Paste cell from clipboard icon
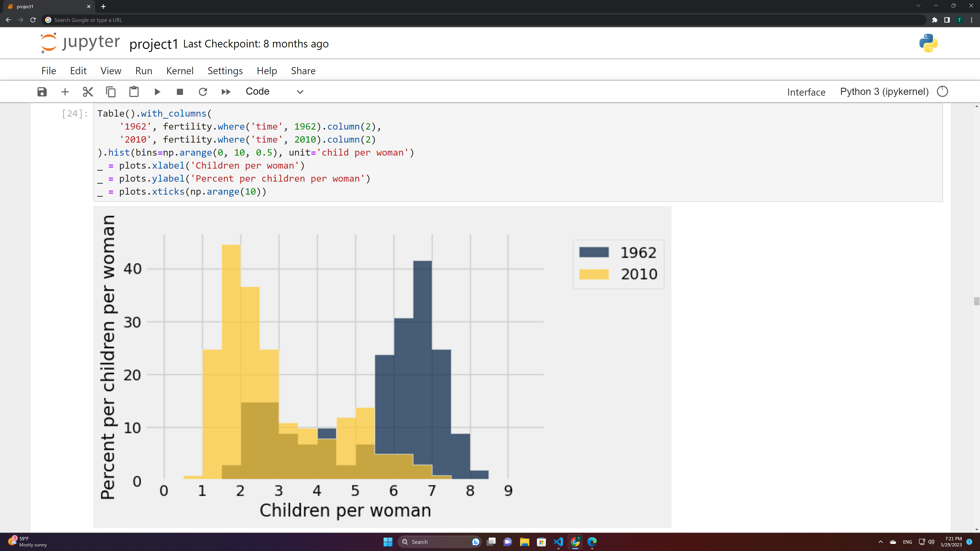Screen dimensions: 980x551 coord(134,92)
